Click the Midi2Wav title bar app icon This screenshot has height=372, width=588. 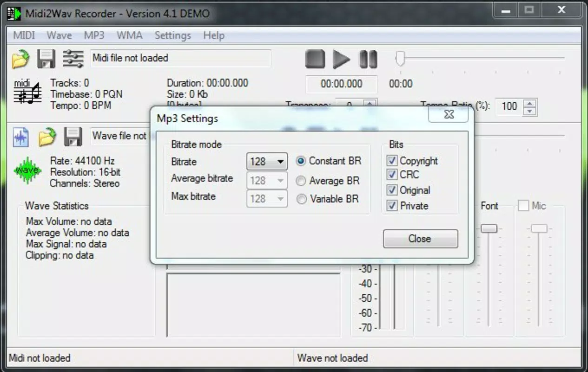click(x=14, y=13)
